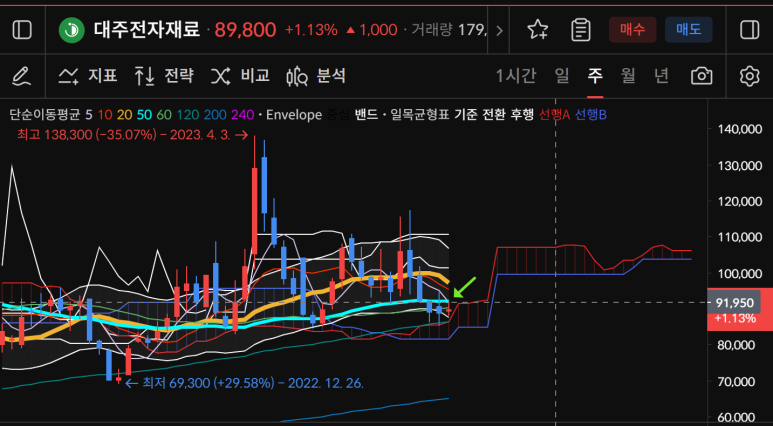Click the 최고 138,300 high price label
The height and width of the screenshot is (426, 773).
(x=132, y=135)
